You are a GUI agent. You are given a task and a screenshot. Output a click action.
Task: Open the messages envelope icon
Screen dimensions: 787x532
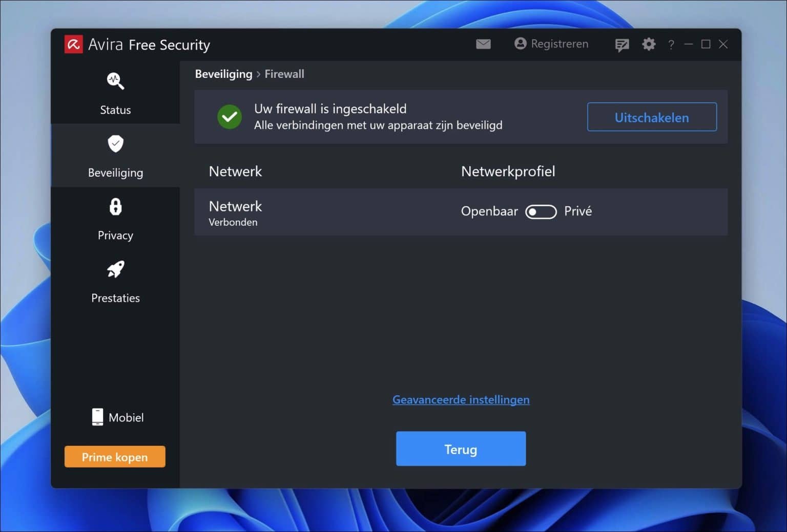click(x=482, y=44)
